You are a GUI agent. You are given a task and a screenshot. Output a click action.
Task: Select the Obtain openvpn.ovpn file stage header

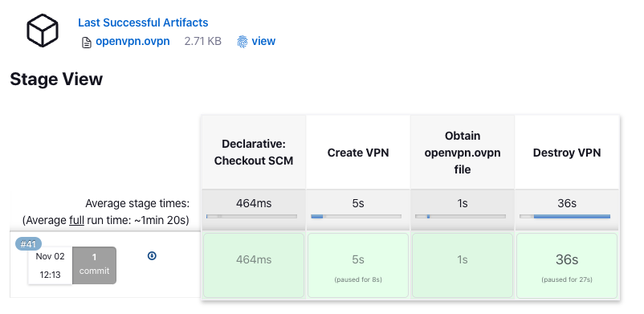click(463, 153)
